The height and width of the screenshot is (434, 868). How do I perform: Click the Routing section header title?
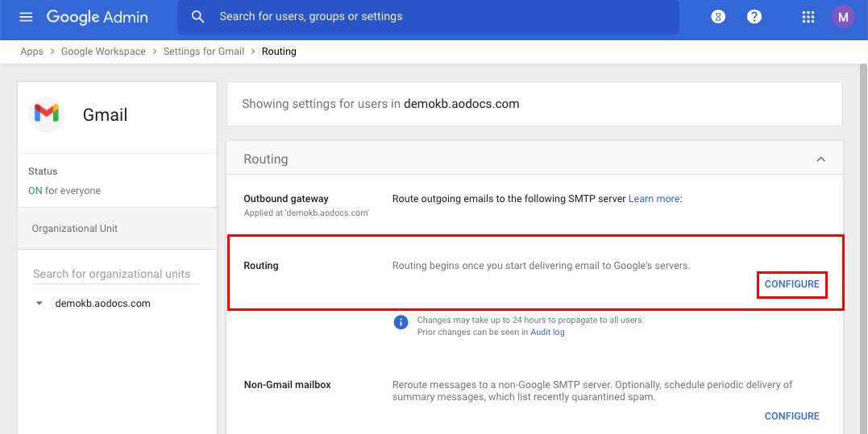[266, 159]
